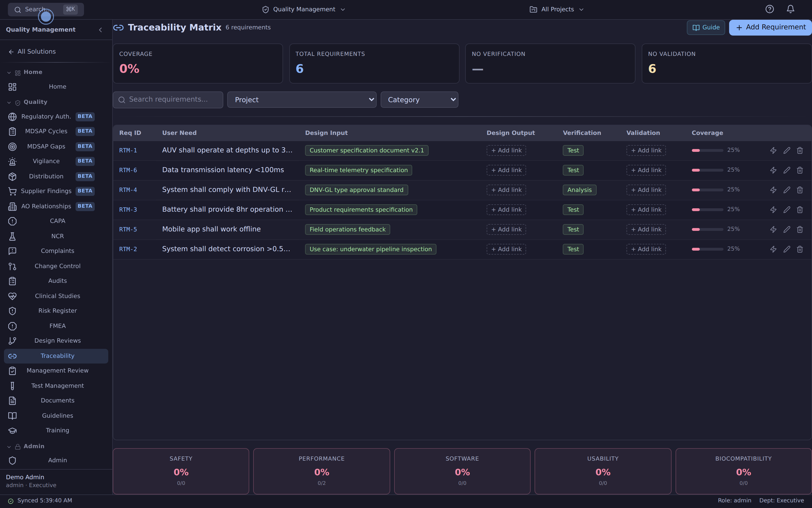The height and width of the screenshot is (508, 812).
Task: Collapse the Quality Management sidebar arrow
Action: pos(100,30)
